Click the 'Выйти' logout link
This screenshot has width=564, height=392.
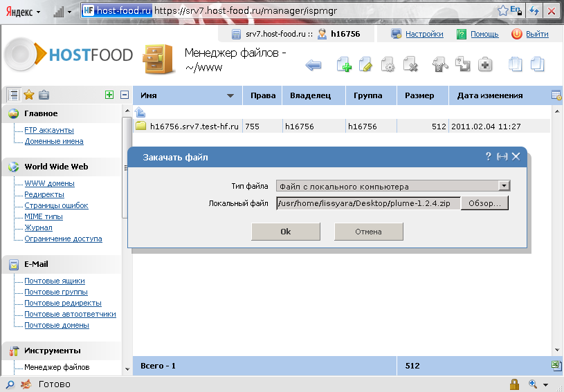point(537,34)
